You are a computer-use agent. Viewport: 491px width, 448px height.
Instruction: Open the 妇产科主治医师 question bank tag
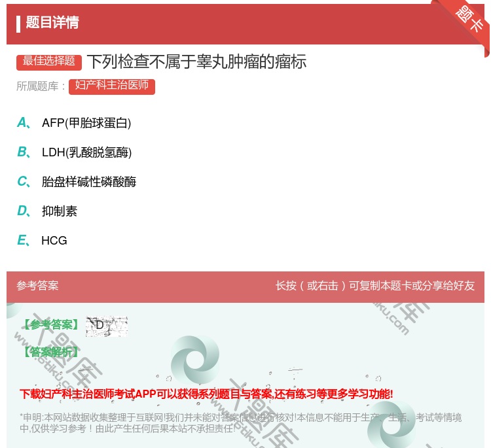coord(112,86)
